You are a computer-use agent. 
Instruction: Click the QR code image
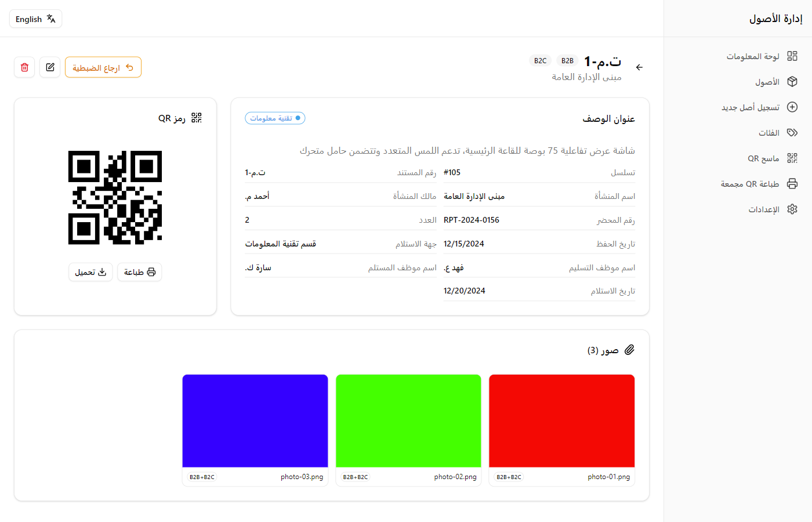115,198
